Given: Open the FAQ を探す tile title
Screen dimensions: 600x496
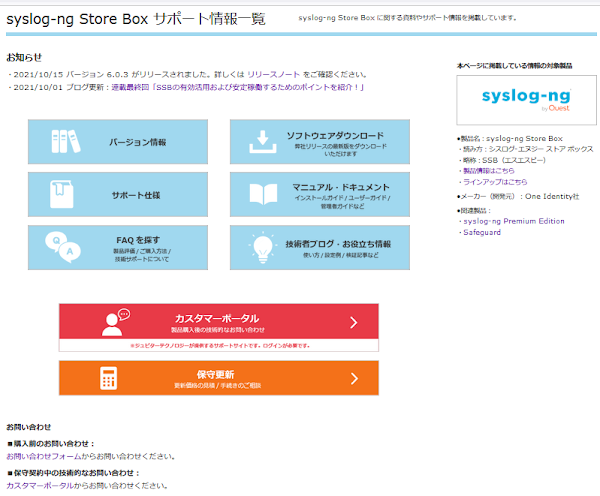Looking at the screenshot, I should (x=138, y=240).
